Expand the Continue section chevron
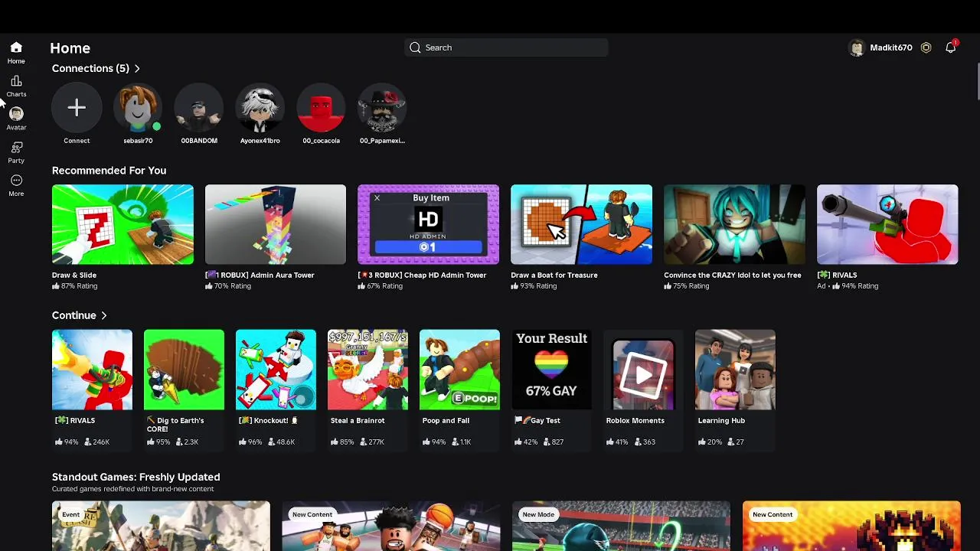 103,315
